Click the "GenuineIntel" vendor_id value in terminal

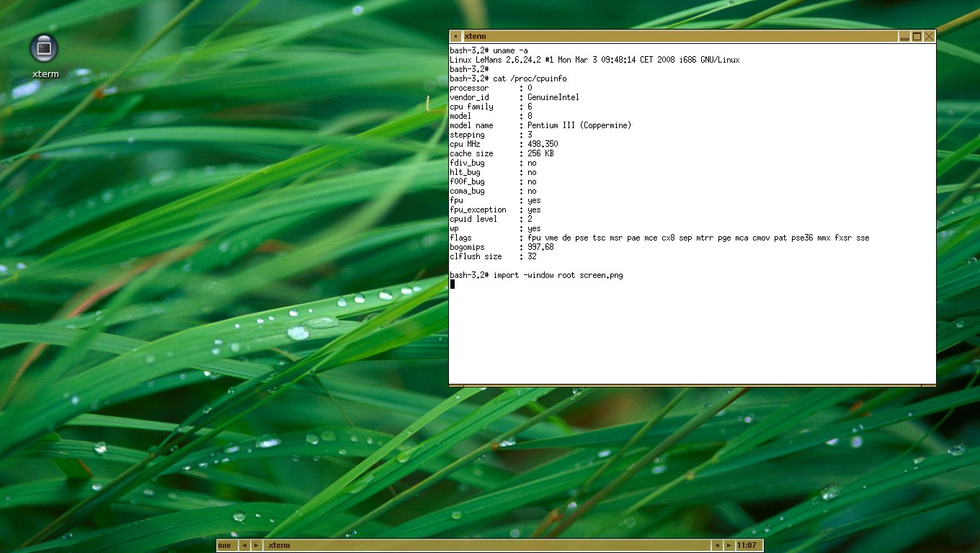pos(553,97)
